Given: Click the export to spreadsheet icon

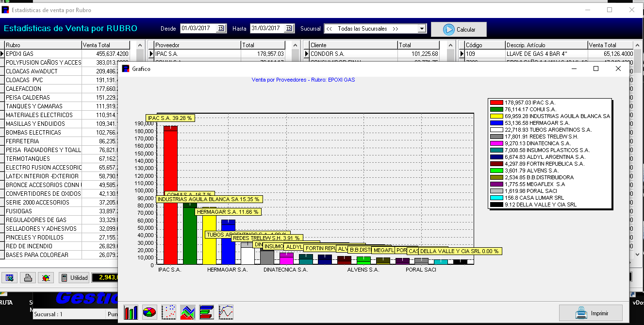Looking at the screenshot, I should (9, 278).
